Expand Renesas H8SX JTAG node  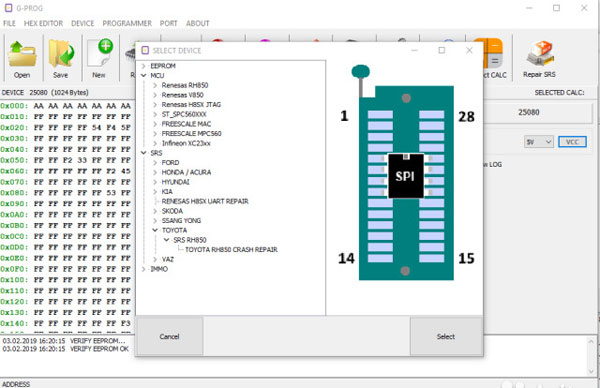pos(155,105)
